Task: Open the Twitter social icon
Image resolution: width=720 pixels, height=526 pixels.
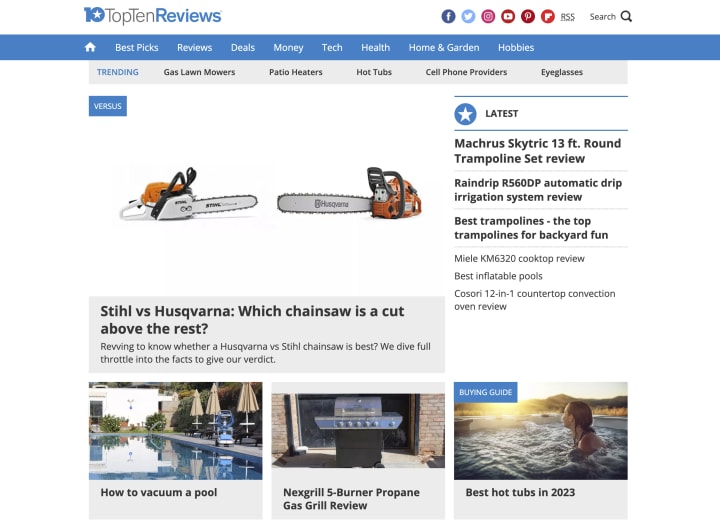Action: pyautogui.click(x=468, y=17)
